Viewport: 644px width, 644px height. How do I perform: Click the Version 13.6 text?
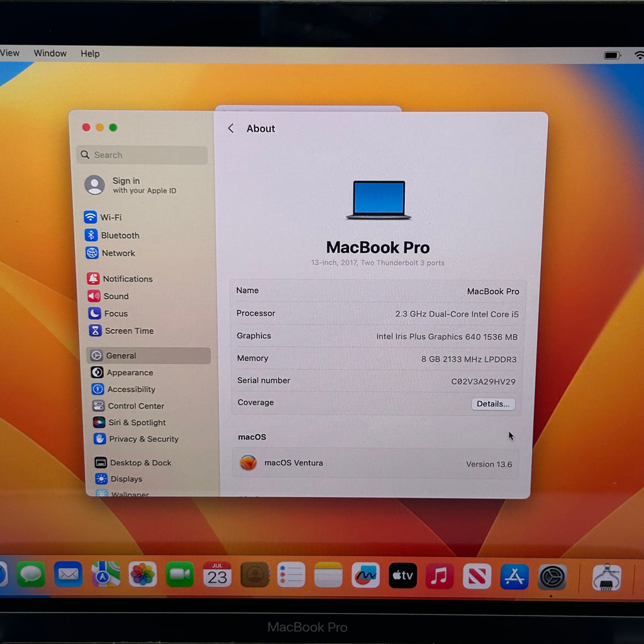point(489,464)
